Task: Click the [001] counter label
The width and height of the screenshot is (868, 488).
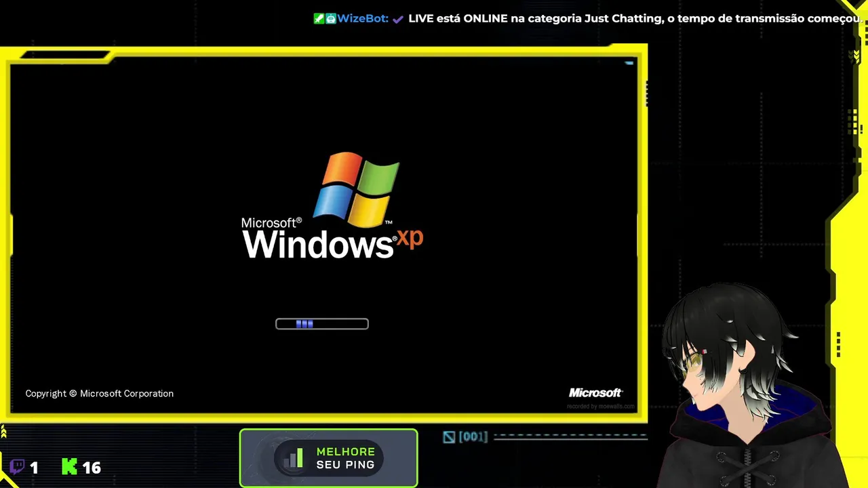Action: [x=473, y=436]
